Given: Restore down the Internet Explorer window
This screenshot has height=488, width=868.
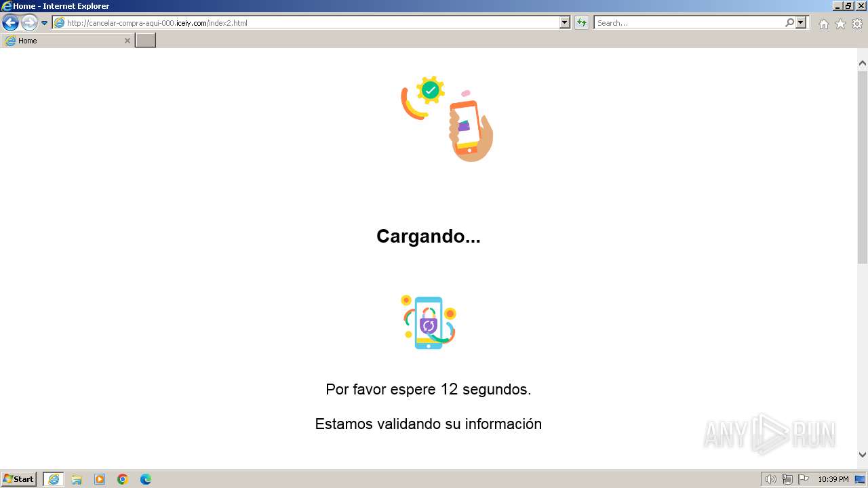Looking at the screenshot, I should 848,6.
